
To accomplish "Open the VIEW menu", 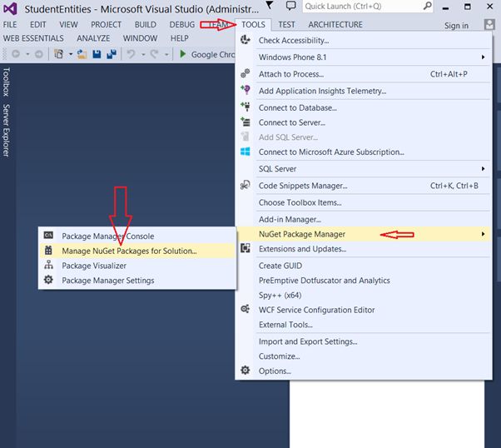I will coord(68,25).
